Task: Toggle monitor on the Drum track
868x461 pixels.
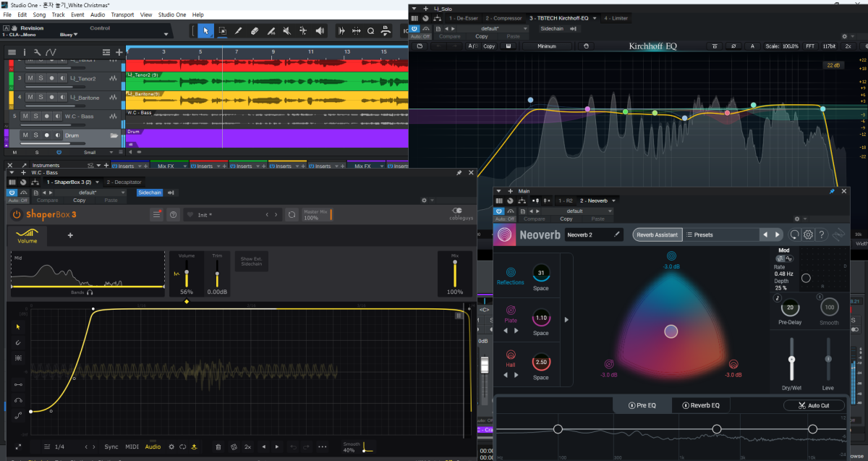Action: point(59,135)
